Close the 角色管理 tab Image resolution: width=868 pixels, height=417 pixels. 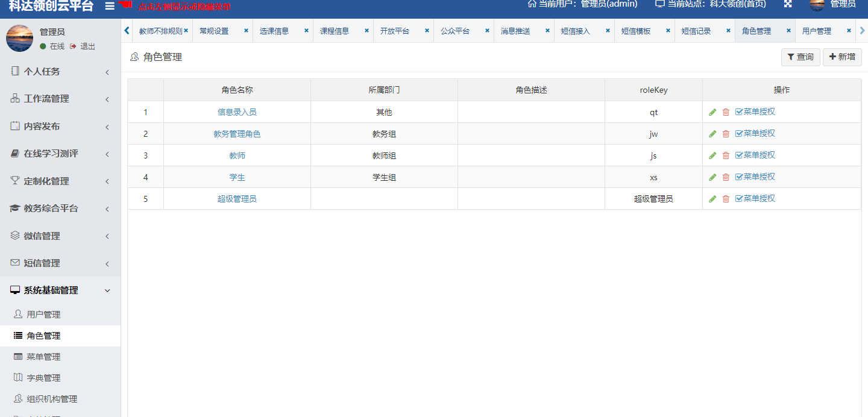click(788, 31)
